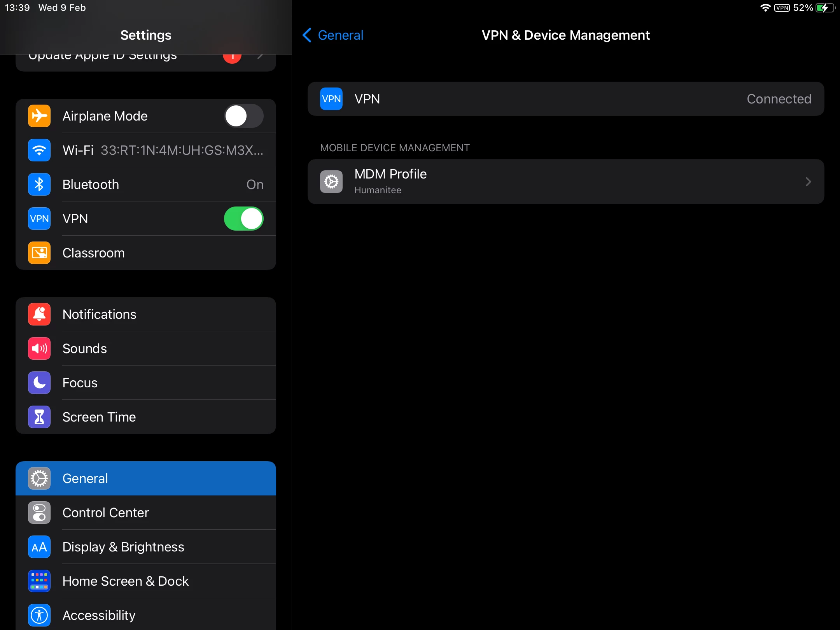Screen dimensions: 840x630
Task: Tap the Classroom icon
Action: click(x=39, y=253)
